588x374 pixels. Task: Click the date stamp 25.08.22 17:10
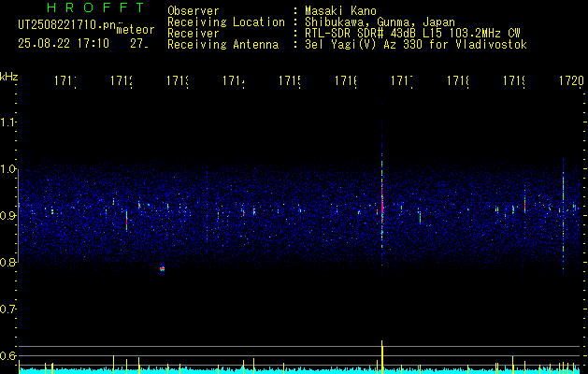(x=64, y=44)
